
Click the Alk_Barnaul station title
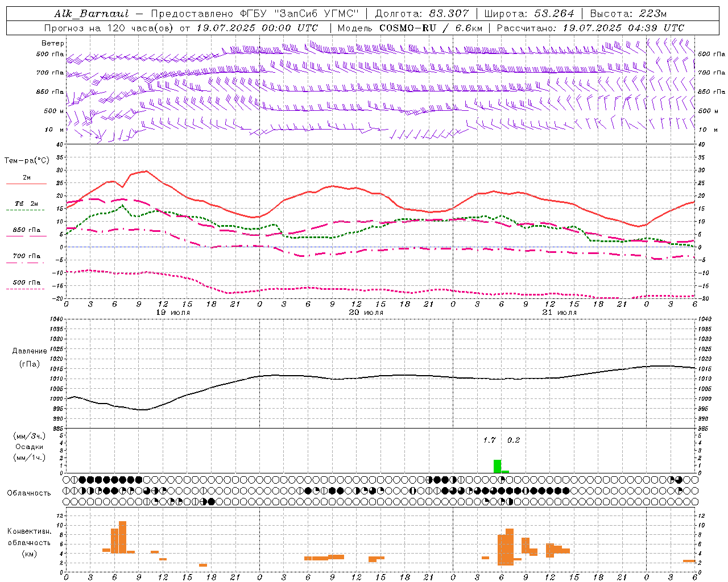pos(92,14)
